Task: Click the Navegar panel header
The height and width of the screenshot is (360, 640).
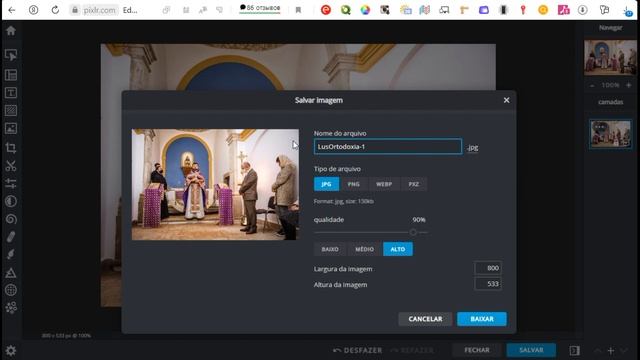Action: click(x=610, y=28)
